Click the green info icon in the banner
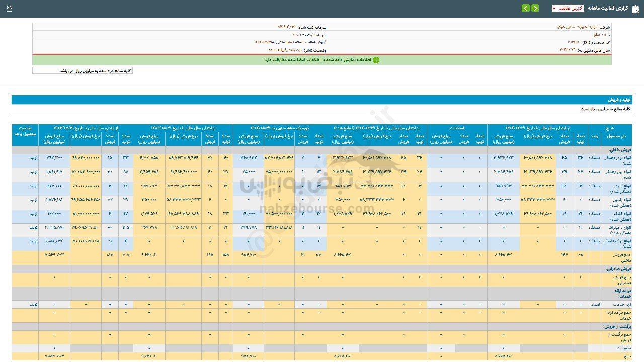644x362 pixels. [376, 60]
